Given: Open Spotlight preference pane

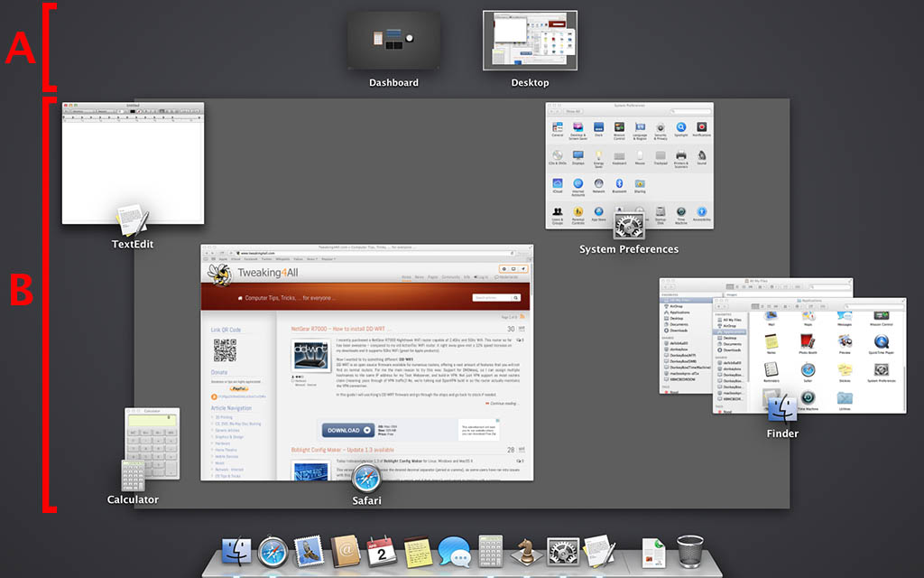Looking at the screenshot, I should [x=681, y=129].
